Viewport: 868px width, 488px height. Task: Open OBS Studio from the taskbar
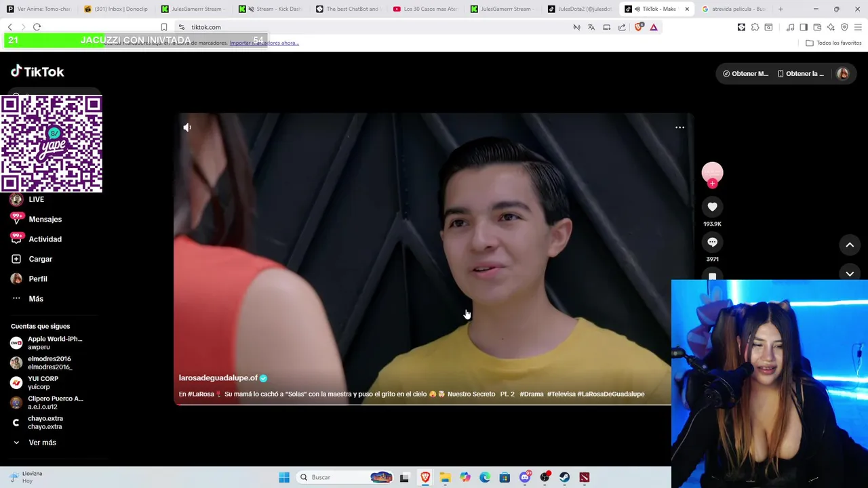coord(545,477)
